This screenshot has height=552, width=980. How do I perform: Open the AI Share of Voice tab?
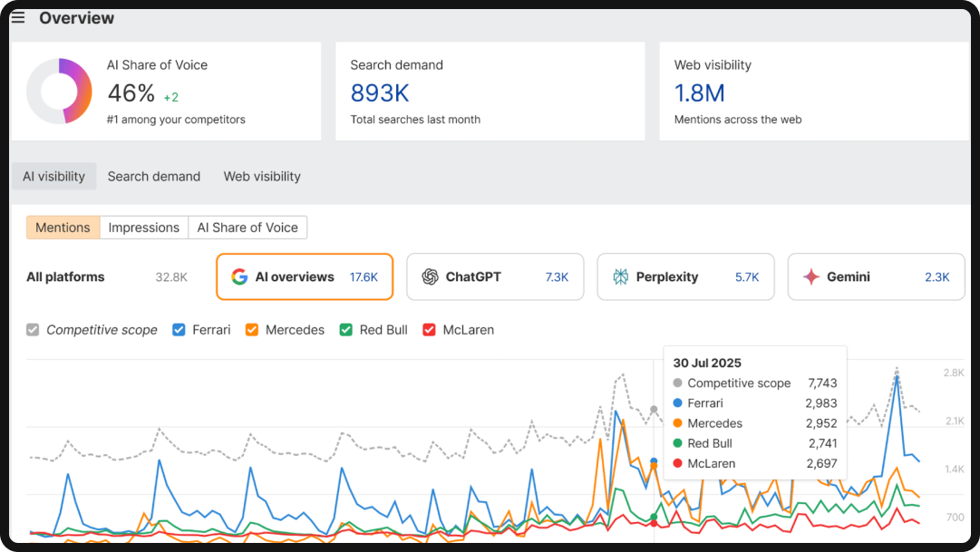click(247, 227)
